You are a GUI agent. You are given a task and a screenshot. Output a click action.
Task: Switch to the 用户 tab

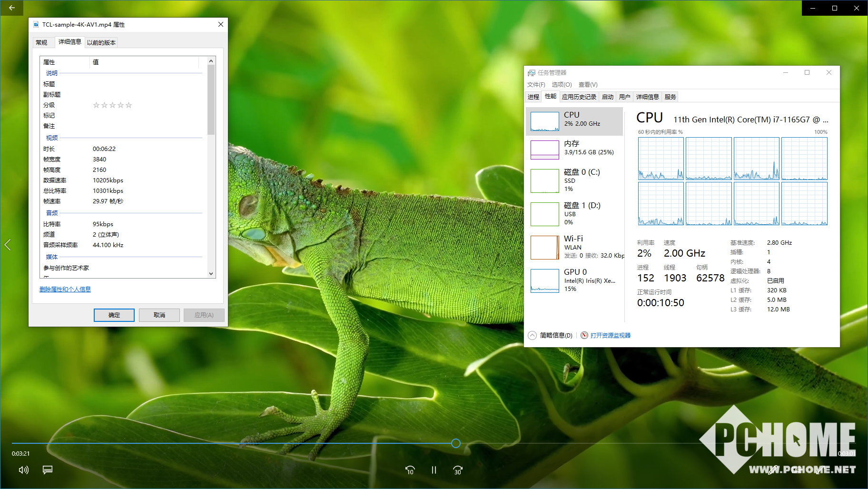[x=625, y=97]
